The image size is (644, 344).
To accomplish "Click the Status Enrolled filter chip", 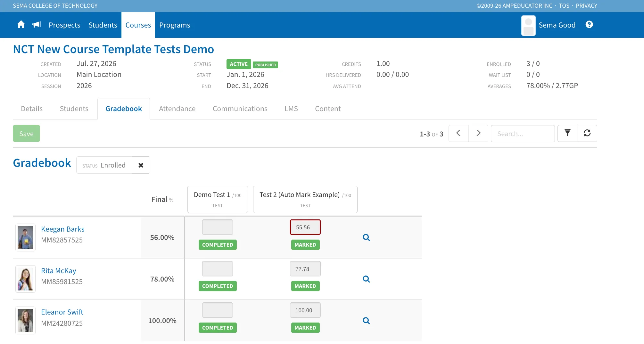I will [104, 165].
